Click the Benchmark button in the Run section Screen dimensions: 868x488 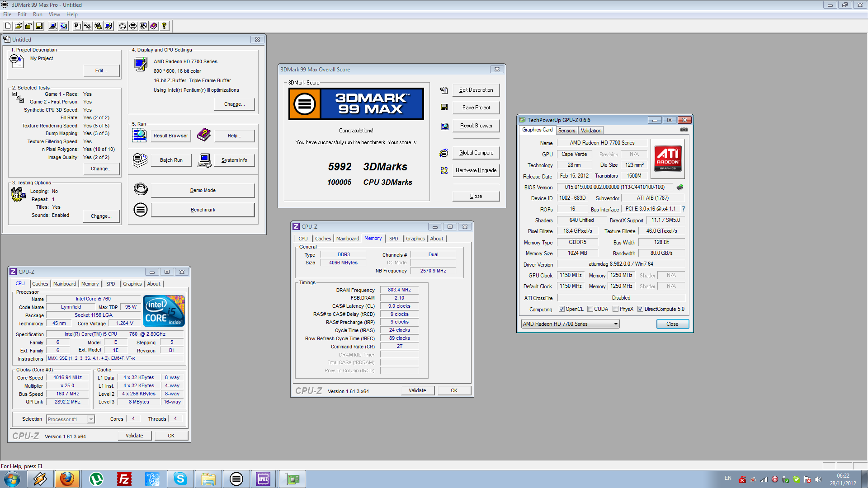tap(203, 210)
